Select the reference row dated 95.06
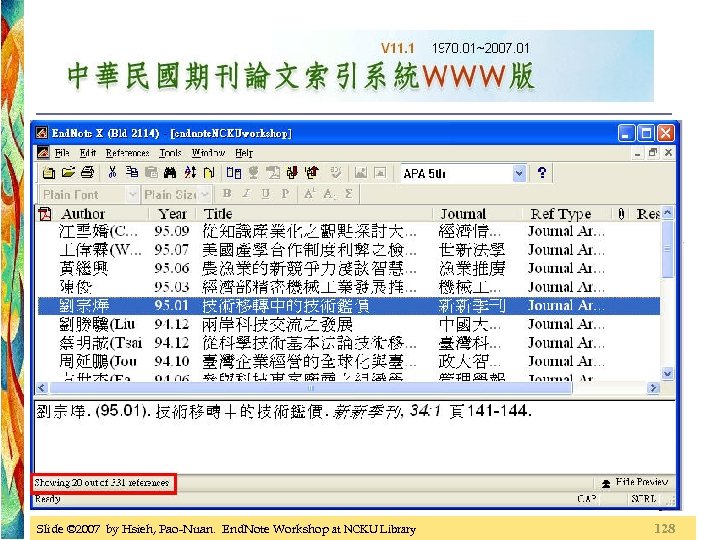 349,268
